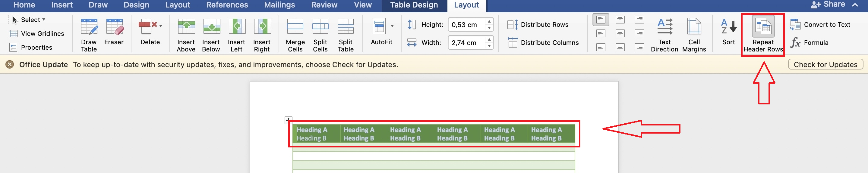Decrease row height with down stepper
The width and height of the screenshot is (868, 173).
pyautogui.click(x=489, y=28)
